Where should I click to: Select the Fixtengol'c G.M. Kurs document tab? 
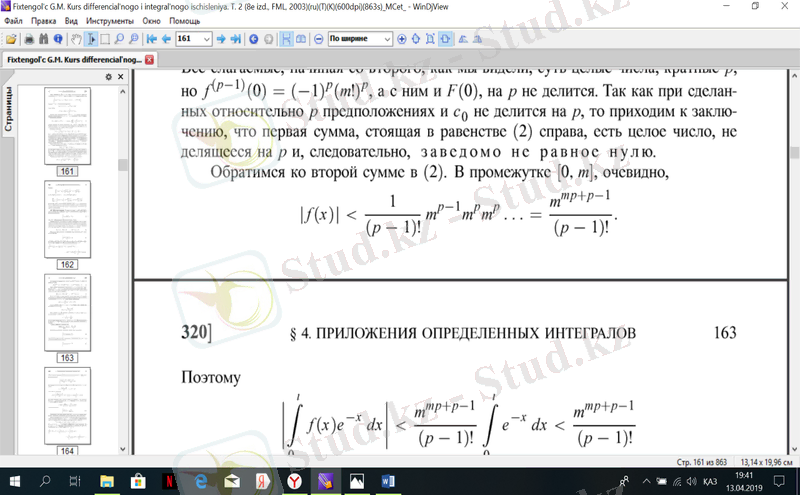coord(74,60)
